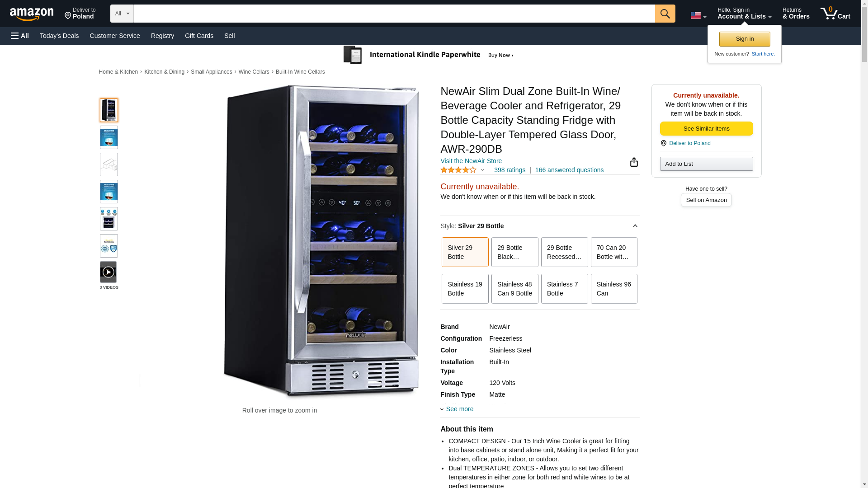Open the All hamburger menu
868x488 pixels.
pyautogui.click(x=20, y=36)
